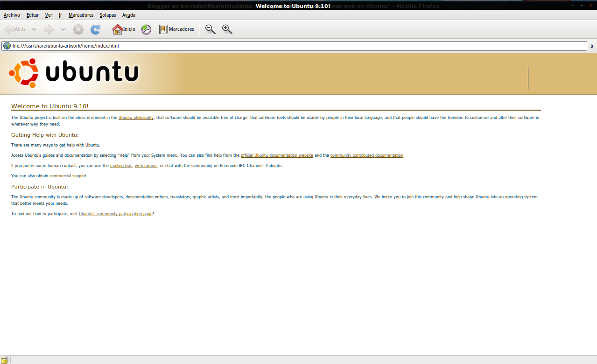Follow the Ubuntu philosophy link
This screenshot has height=364, width=597.
136,118
